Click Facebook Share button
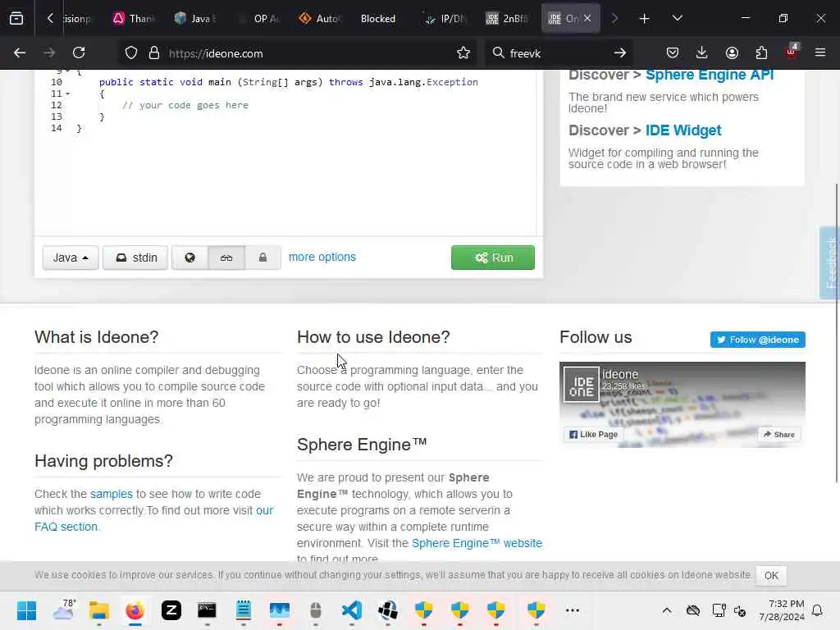This screenshot has width=840, height=630. (779, 435)
